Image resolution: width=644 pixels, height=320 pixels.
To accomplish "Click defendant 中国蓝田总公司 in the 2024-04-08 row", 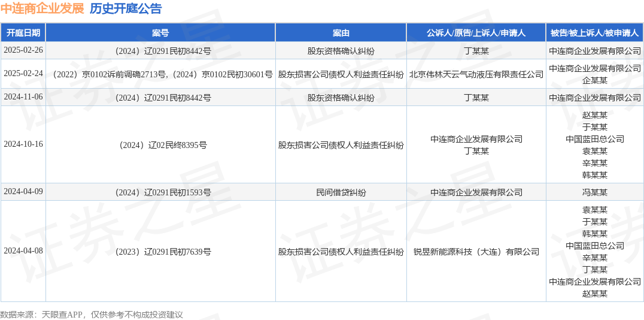I will pyautogui.click(x=595, y=246).
